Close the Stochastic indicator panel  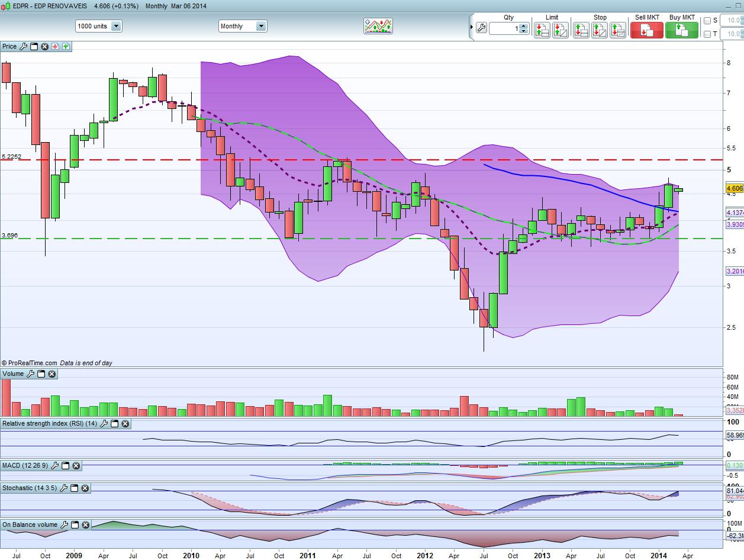(85, 488)
